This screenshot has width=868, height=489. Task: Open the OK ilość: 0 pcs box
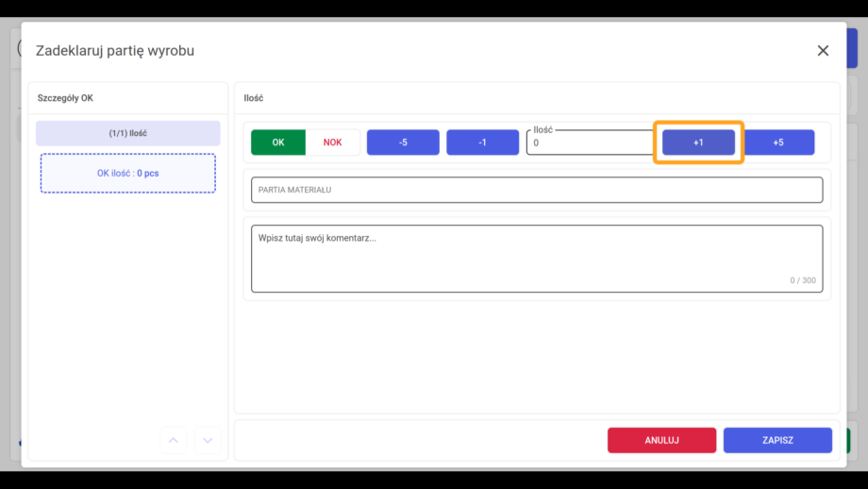[128, 174]
